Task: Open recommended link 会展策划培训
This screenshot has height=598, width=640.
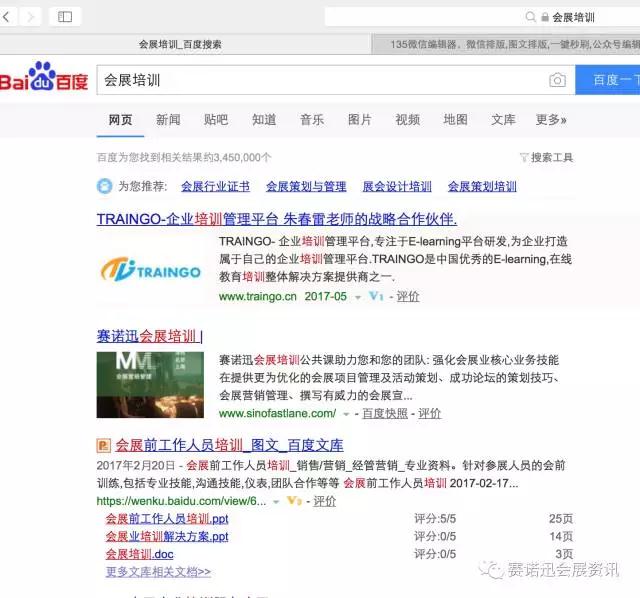Action: pyautogui.click(x=482, y=187)
